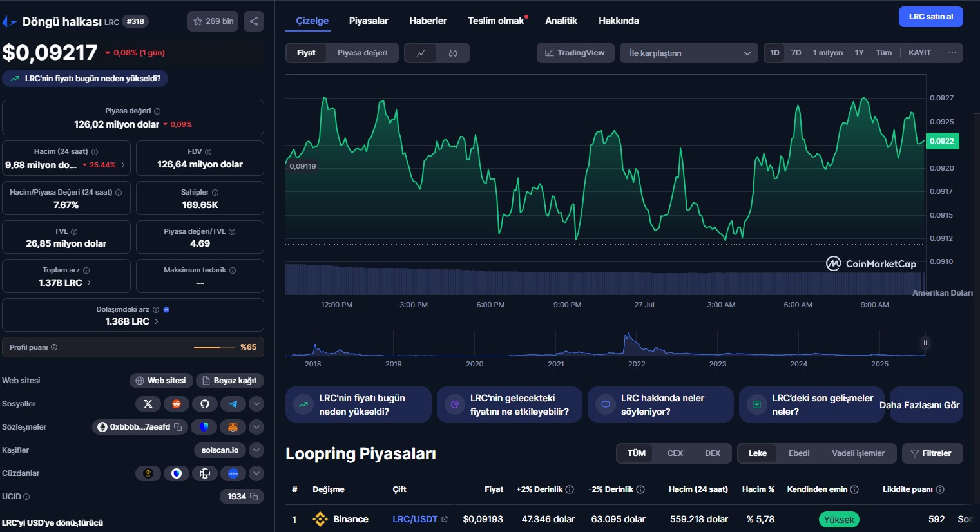Set chart range to Tüm
Viewport: 980px width, 532px height.
pos(884,53)
